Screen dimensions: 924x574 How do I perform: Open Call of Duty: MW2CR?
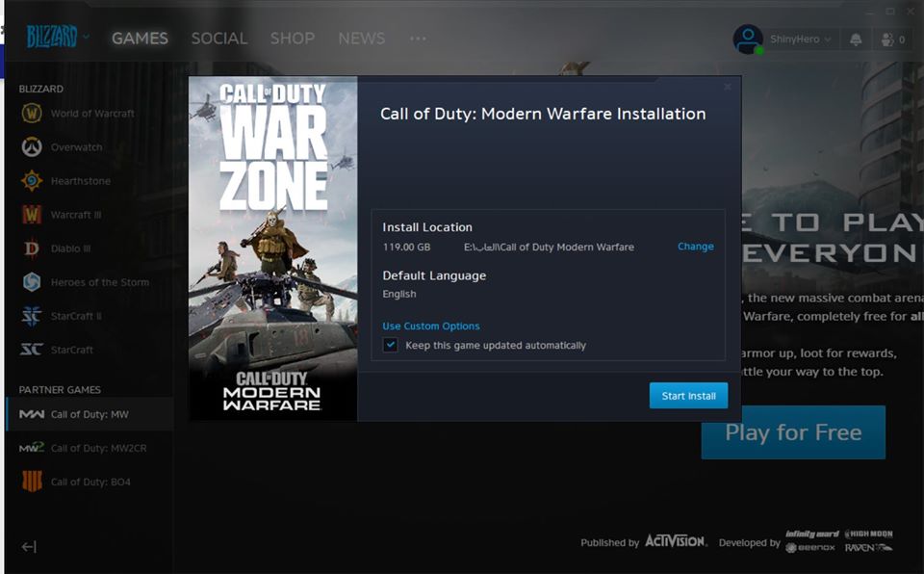(32, 447)
